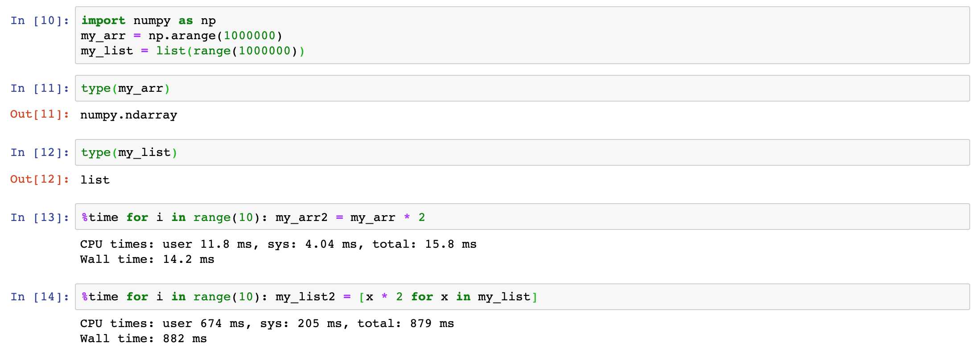980x352 pixels.
Task: Click the line 'my_arr = np.arange(1000000)'
Action: click(x=181, y=36)
